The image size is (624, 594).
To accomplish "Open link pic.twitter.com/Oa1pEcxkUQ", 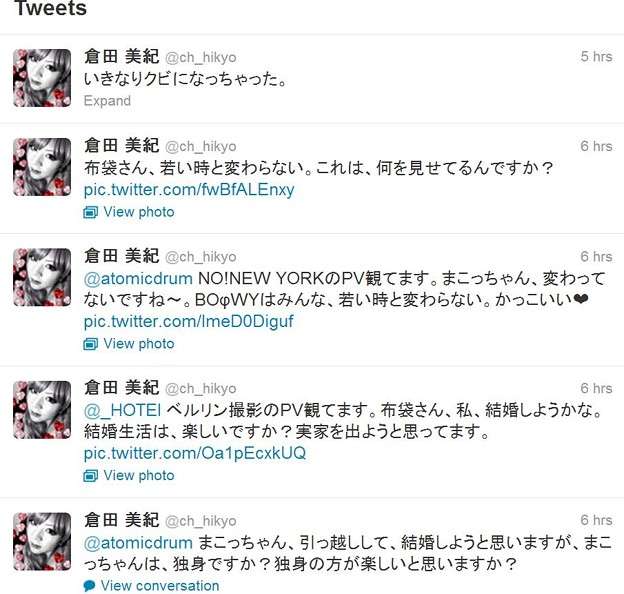I will (195, 453).
